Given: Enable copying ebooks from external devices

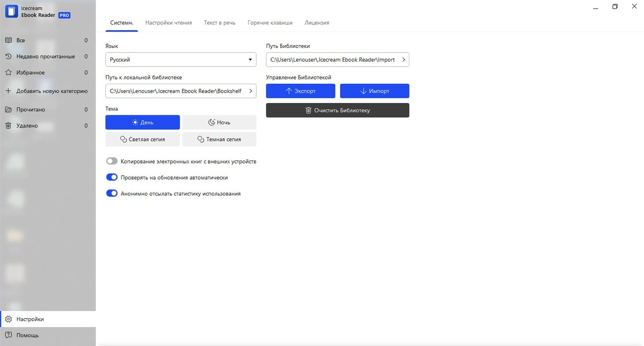Looking at the screenshot, I should (112, 161).
